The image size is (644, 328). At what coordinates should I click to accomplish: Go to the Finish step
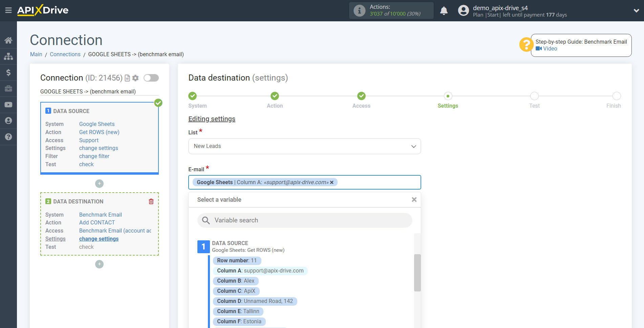pos(617,96)
